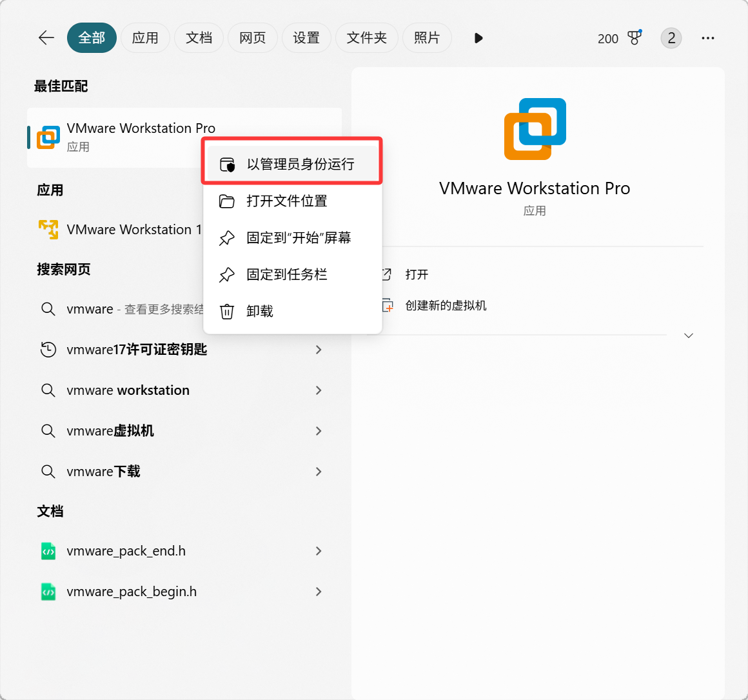The width and height of the screenshot is (748, 700).
Task: Click the trash can uninstall icon
Action: click(x=226, y=312)
